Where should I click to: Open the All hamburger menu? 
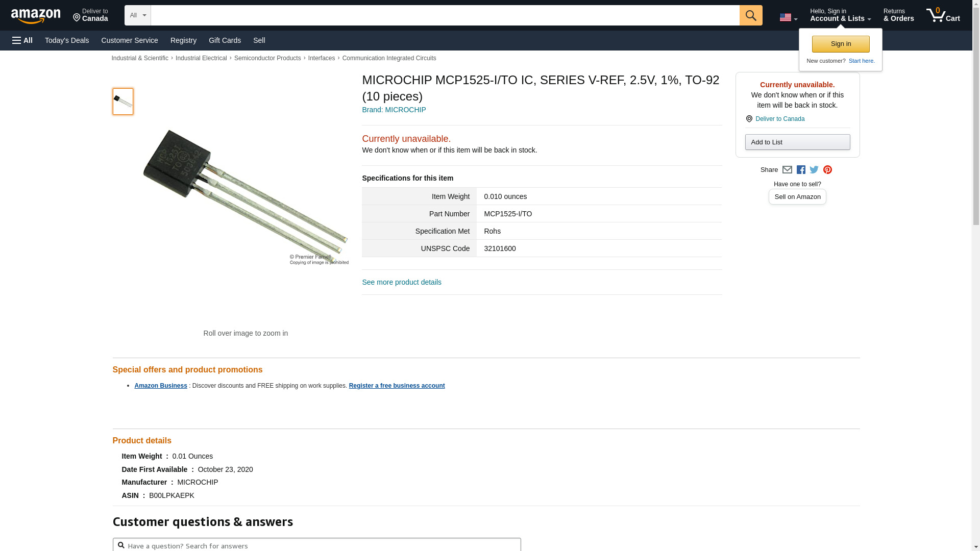pos(22,40)
